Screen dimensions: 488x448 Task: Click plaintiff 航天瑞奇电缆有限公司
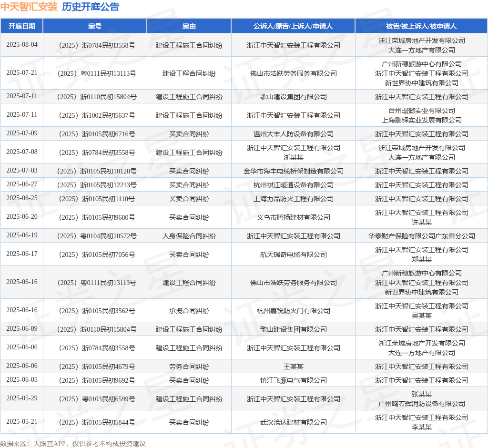293,255
